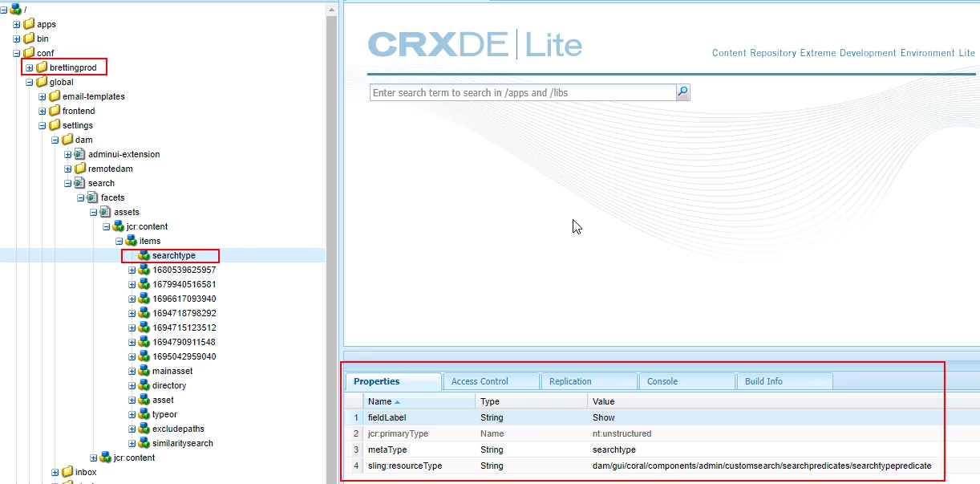This screenshot has height=484, width=980.
Task: Click the searchtypepredicate resource path value
Action: tap(762, 466)
